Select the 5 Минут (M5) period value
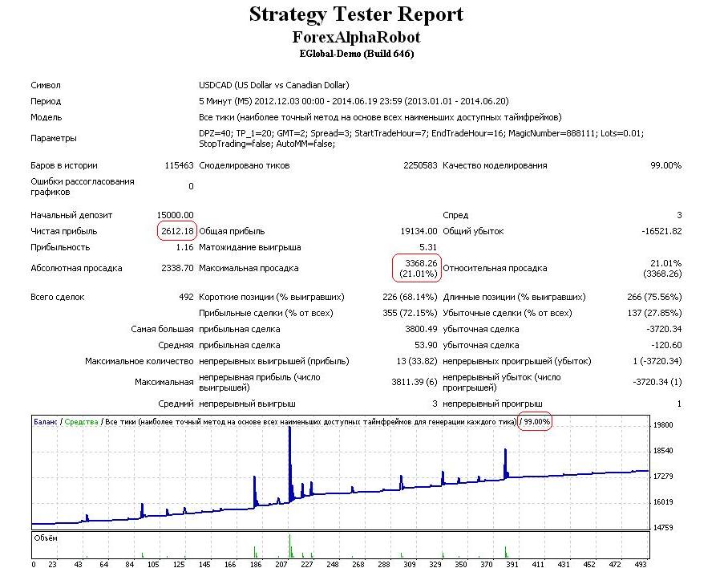This screenshot has width=728, height=568. (x=354, y=101)
